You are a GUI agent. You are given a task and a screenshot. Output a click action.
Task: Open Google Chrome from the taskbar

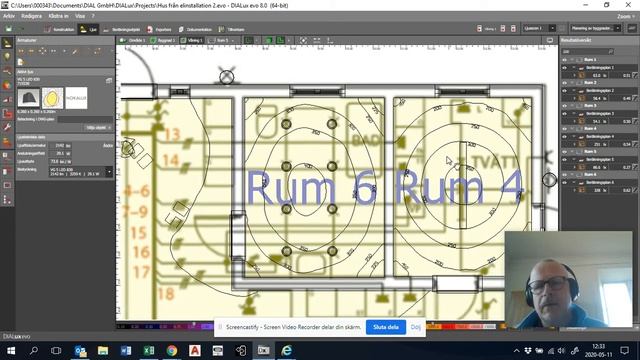172,351
